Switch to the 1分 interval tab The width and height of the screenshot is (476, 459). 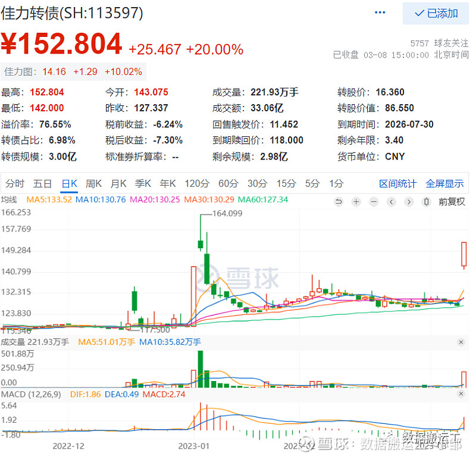[337, 183]
